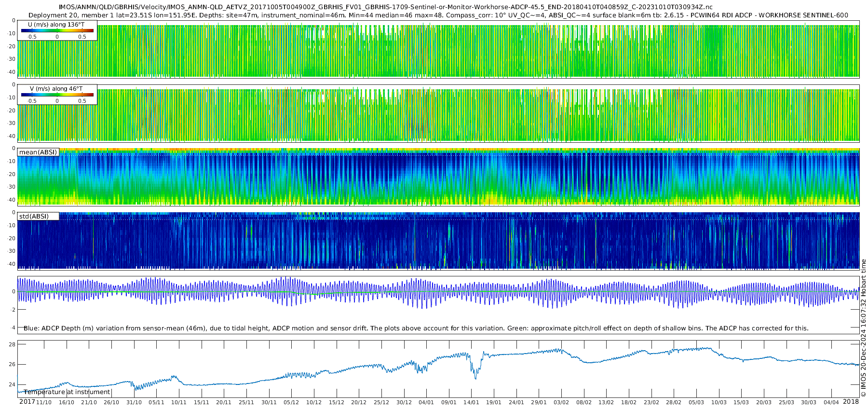
Task: Click the 14/01 date tick label
Action: tap(471, 402)
